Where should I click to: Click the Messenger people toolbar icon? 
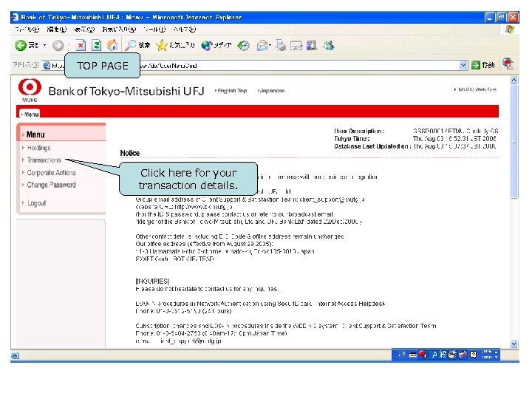pos(328,45)
